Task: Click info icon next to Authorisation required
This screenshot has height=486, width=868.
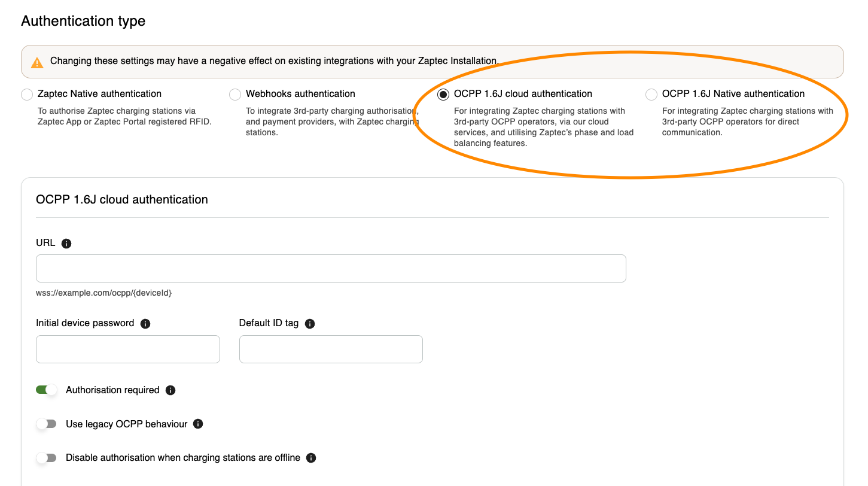Action: point(170,390)
